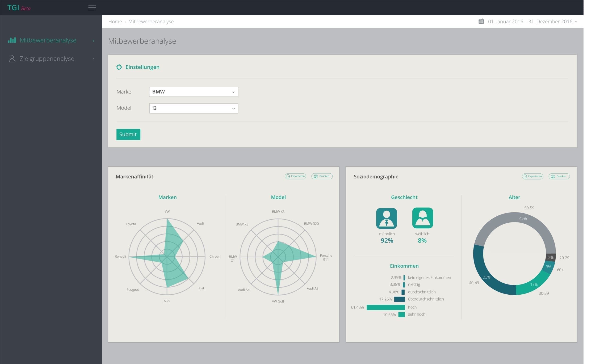Click the Renault label on Marken radar
Screen dimensions: 604x364
120,256
